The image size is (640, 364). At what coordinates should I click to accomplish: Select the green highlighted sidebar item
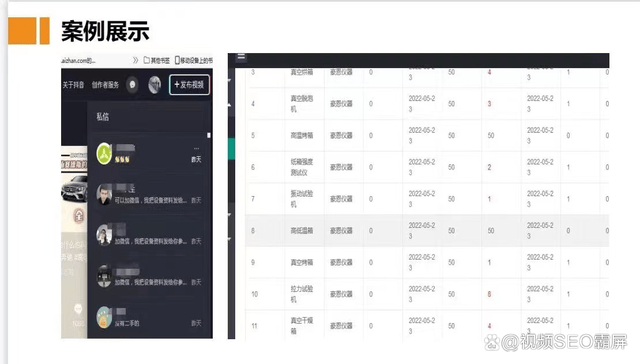pos(231,149)
